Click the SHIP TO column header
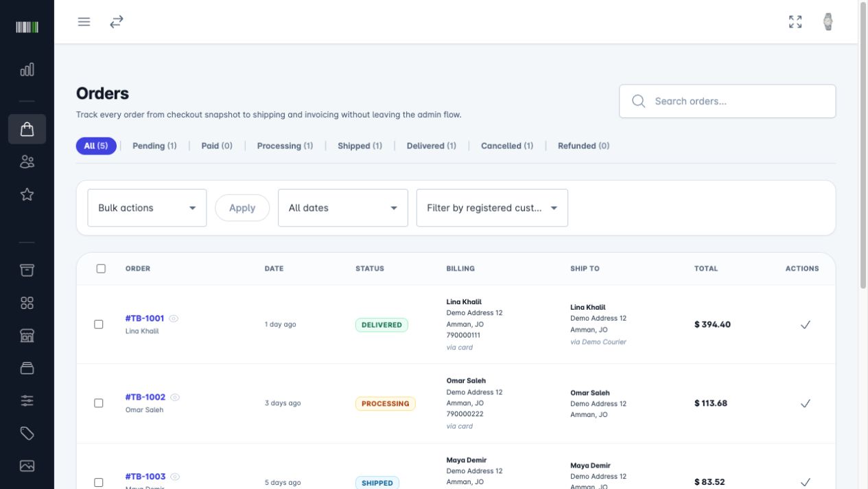The height and width of the screenshot is (489, 868). click(x=585, y=269)
